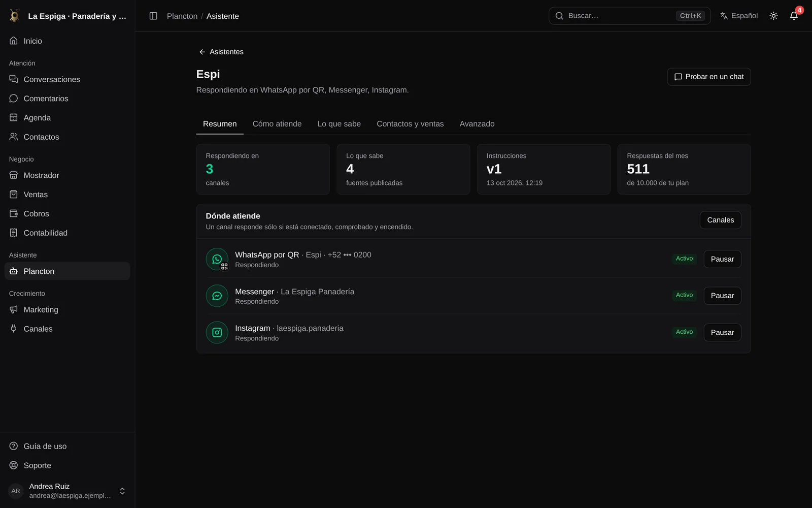Go to Ventas
812x508 pixels.
(x=67, y=195)
